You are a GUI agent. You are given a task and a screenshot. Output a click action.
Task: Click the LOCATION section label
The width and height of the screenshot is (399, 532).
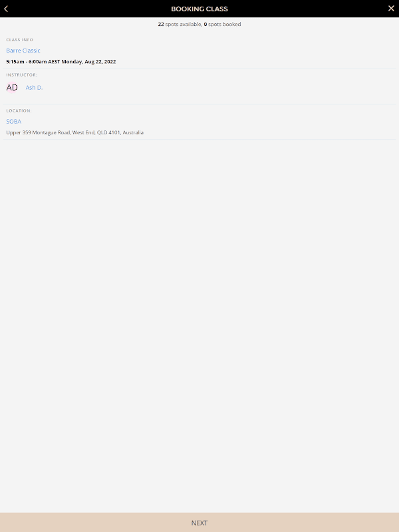[19, 110]
